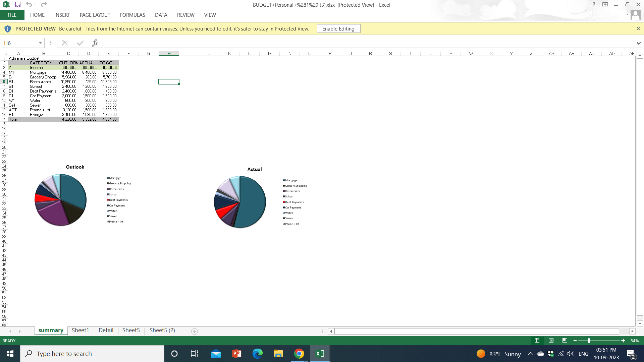Click the Undo arrow icon

point(29,5)
